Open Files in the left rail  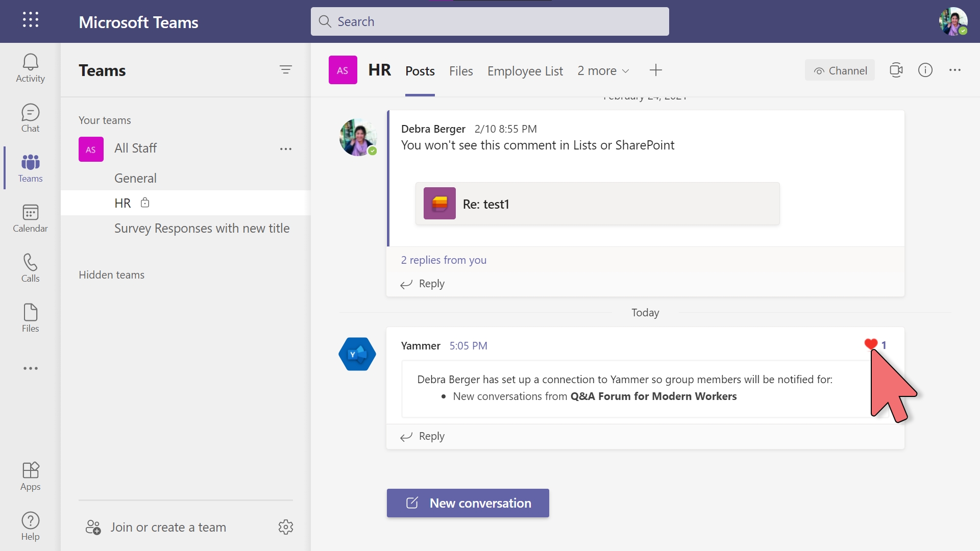(x=30, y=318)
